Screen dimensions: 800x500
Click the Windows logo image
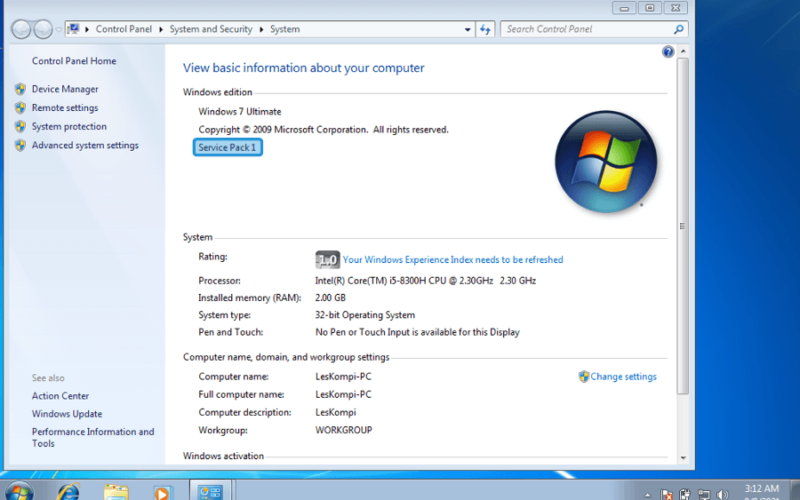tap(606, 162)
